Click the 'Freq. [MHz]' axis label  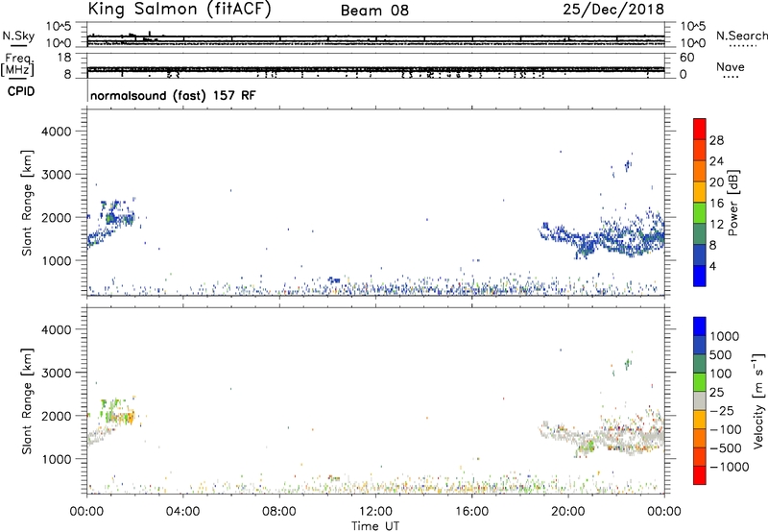click(17, 64)
